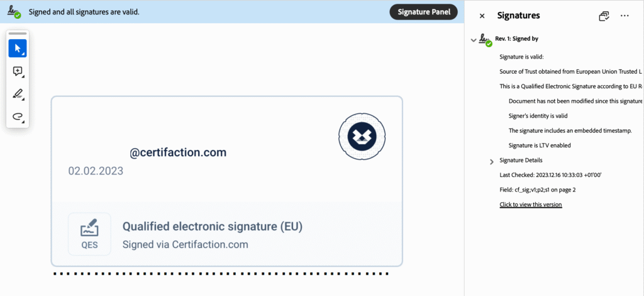Click the Certifaction seal logo on signature
Screen dimensions: 644x296
[x=362, y=136]
